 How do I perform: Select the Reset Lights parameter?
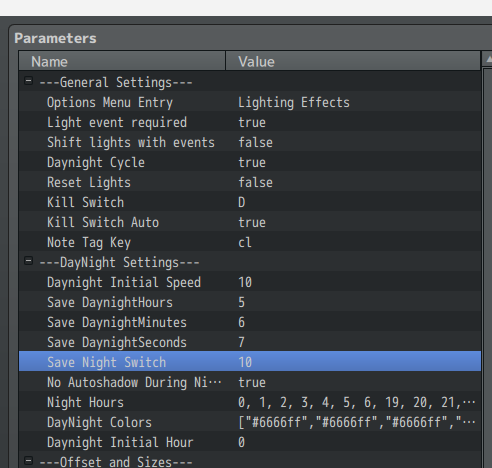tap(250, 182)
